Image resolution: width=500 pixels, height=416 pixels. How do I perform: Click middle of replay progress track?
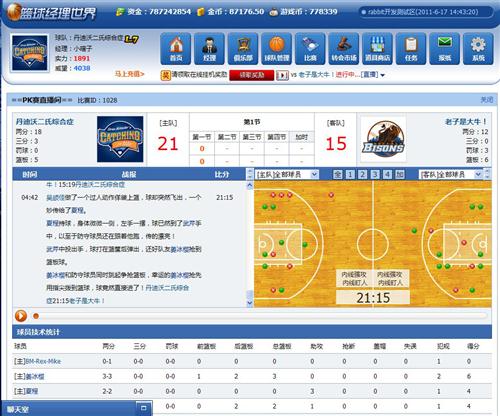[262, 316]
